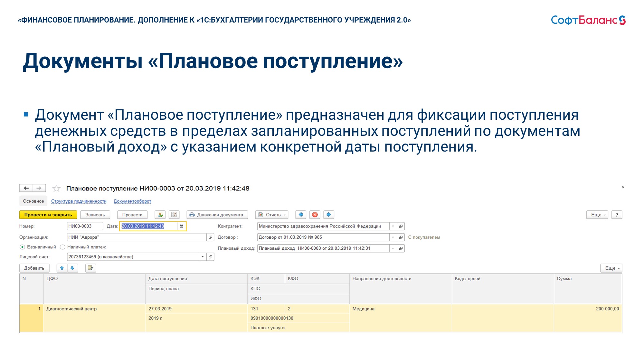Click the blue right-arrow toolbar icon
The image size is (644, 362).
[329, 215]
